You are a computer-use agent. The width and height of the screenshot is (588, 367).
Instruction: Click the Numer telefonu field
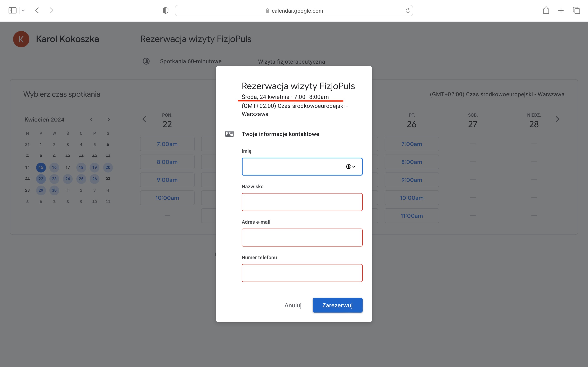302,273
